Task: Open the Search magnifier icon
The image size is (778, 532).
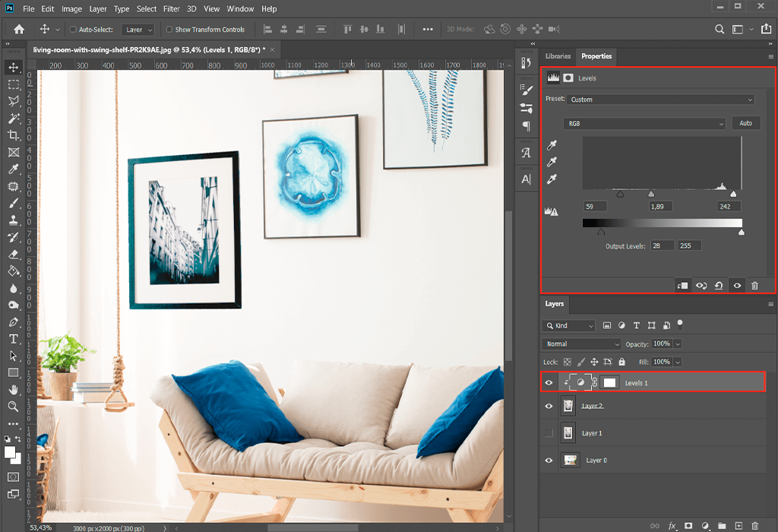Action: point(719,30)
